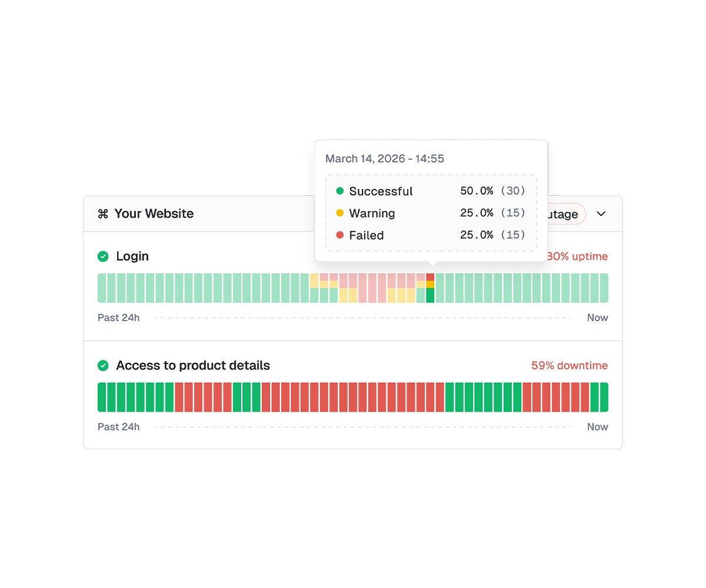This screenshot has height=588, width=706.
Task: Click the Login monitor label
Action: [x=132, y=256]
